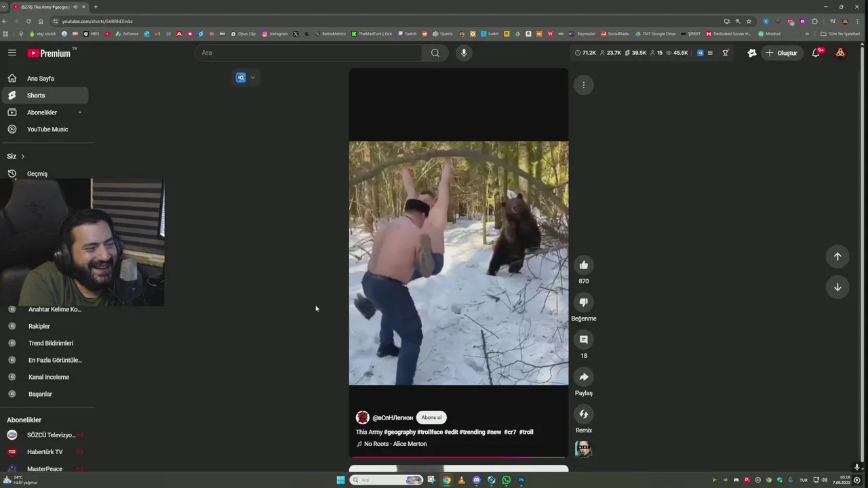The width and height of the screenshot is (868, 488).
Task: Open the three-dot more options menu
Action: (583, 85)
